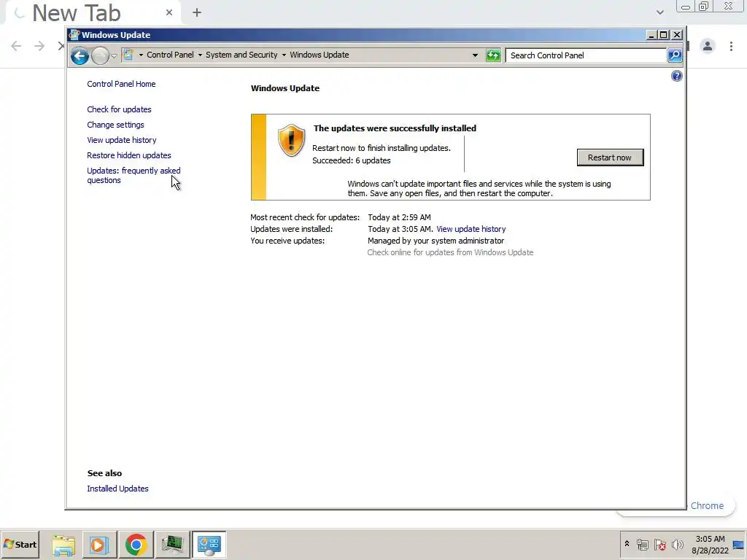Screen dimensions: 747x560
Task: Open Chrome tab search chevron
Action: pyautogui.click(x=659, y=12)
